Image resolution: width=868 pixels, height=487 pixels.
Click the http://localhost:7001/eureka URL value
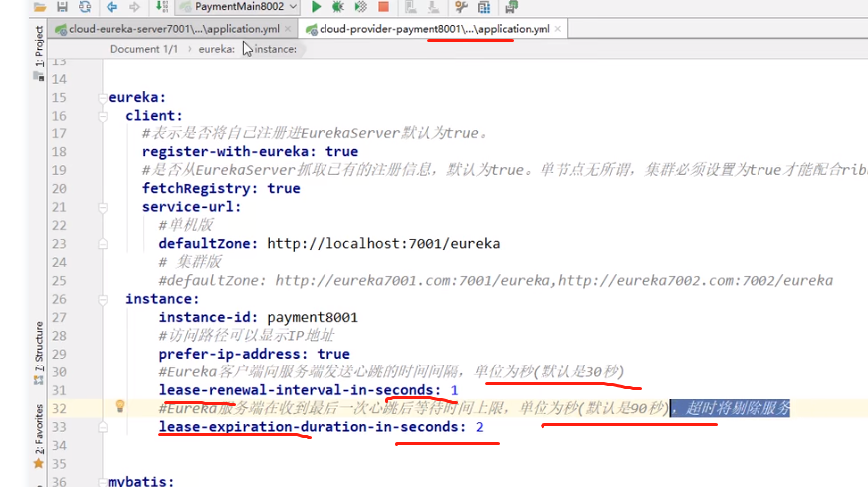[383, 244]
